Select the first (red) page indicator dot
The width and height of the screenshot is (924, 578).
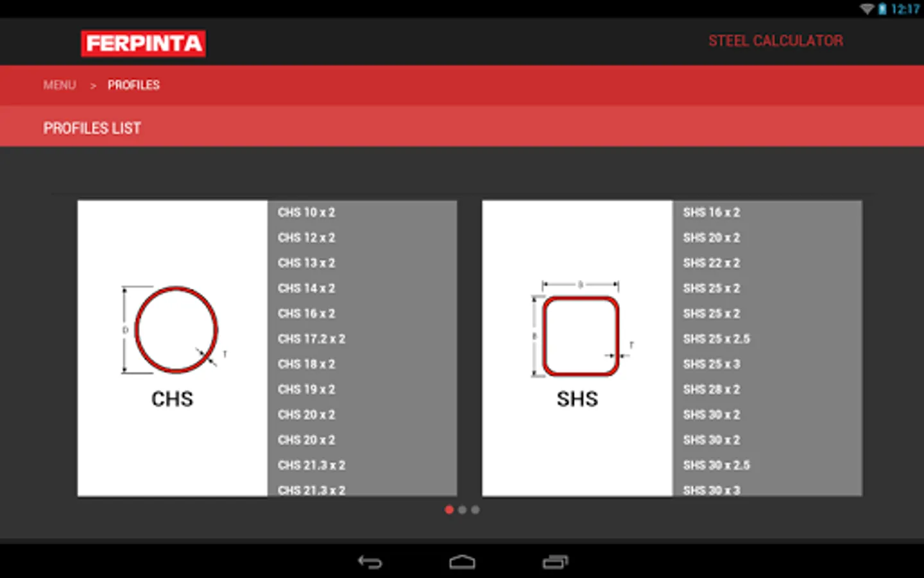point(449,509)
